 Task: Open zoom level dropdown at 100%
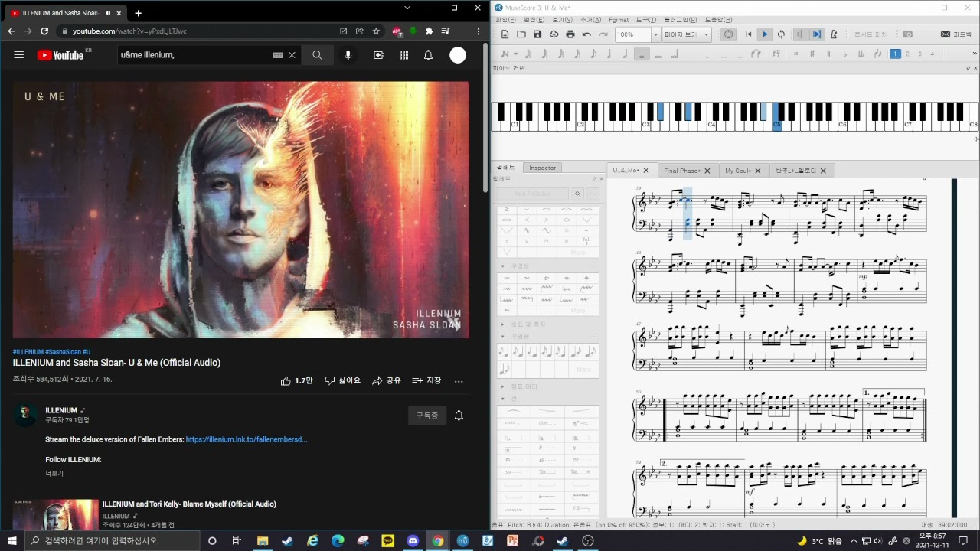pyautogui.click(x=655, y=34)
